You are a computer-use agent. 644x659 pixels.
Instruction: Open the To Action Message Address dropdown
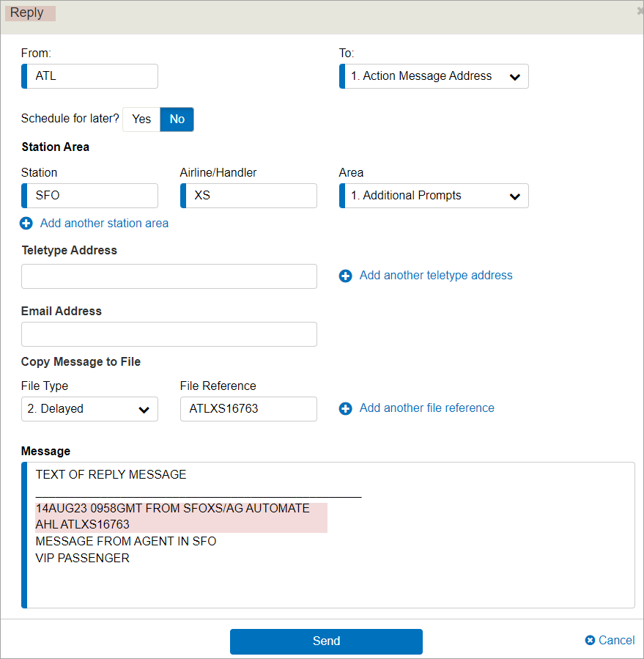pos(434,76)
